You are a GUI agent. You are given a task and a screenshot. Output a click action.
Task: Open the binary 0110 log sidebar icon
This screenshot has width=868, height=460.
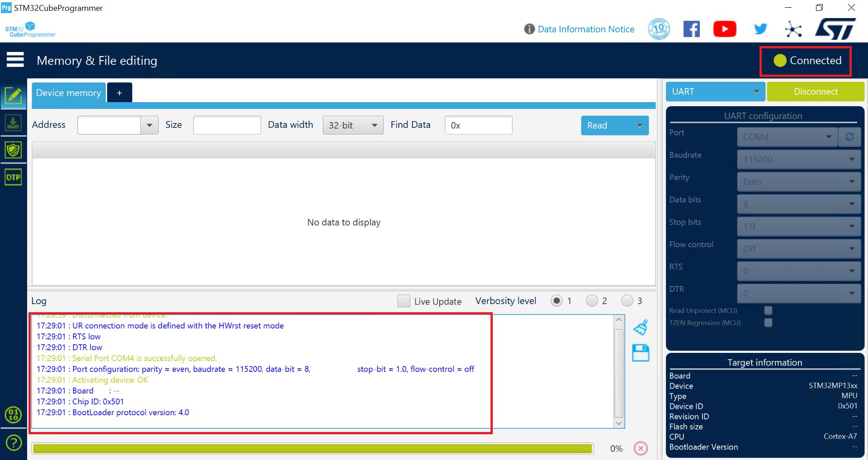13,414
